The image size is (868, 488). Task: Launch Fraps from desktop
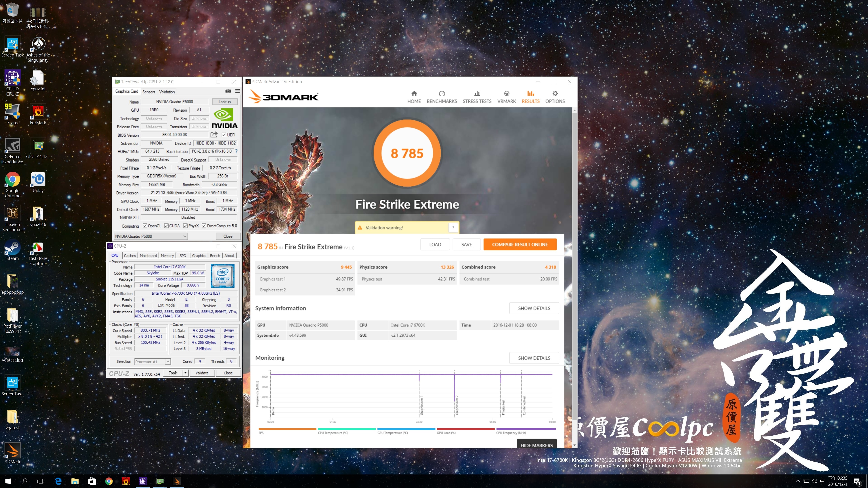[12, 114]
